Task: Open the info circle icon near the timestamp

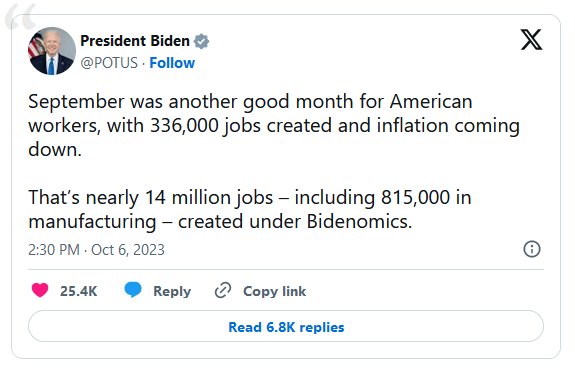Action: [531, 249]
